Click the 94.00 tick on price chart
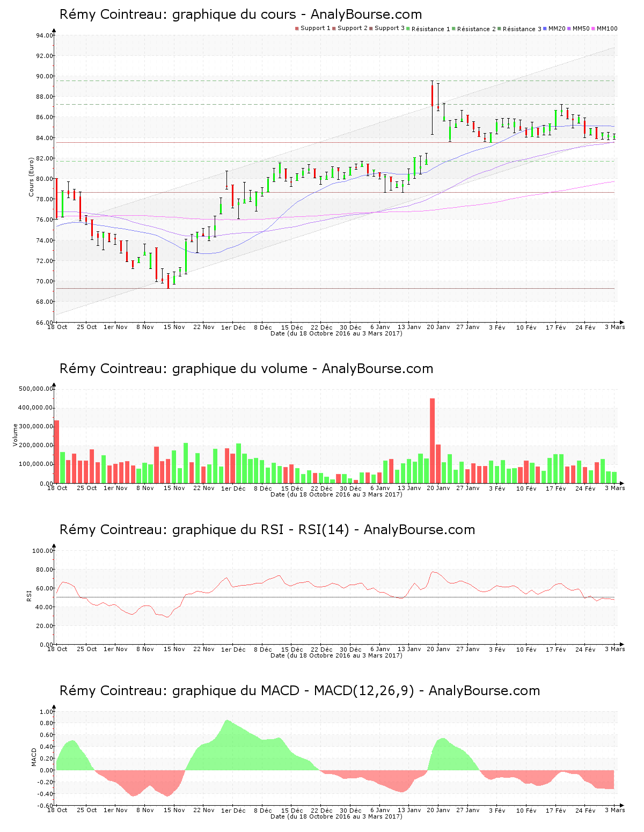The image size is (644, 832). [45, 35]
